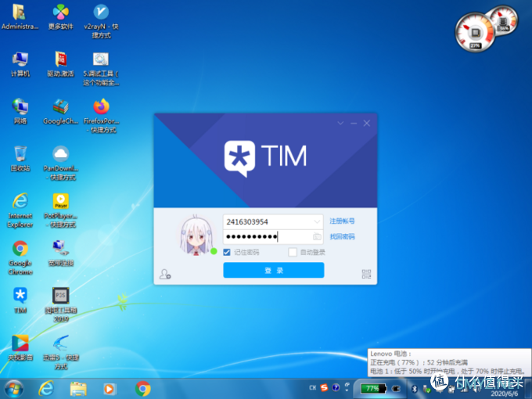Open the 回收站 recycle bin

click(x=20, y=159)
